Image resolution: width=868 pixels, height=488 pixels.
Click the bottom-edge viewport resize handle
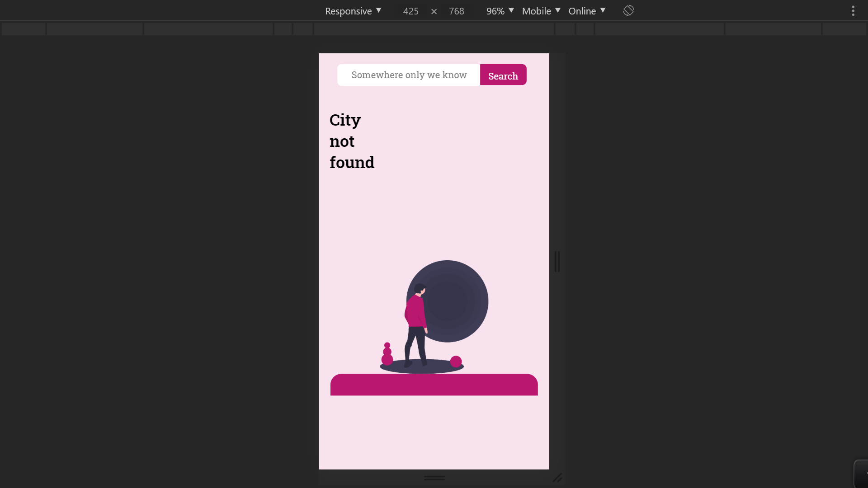[x=434, y=478]
